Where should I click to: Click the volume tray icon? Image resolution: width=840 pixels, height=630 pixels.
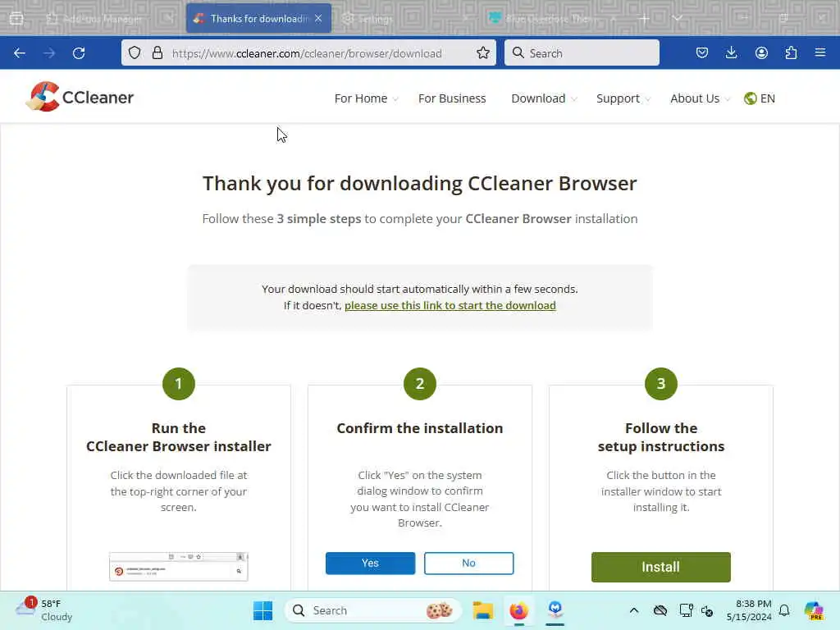707,610
